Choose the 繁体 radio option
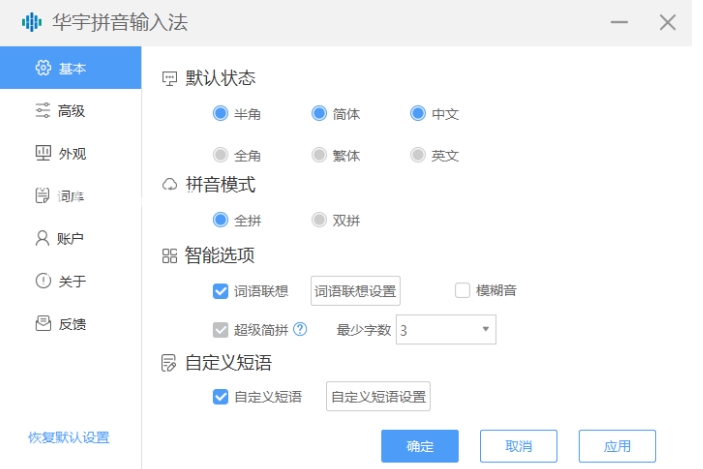 coord(319,155)
